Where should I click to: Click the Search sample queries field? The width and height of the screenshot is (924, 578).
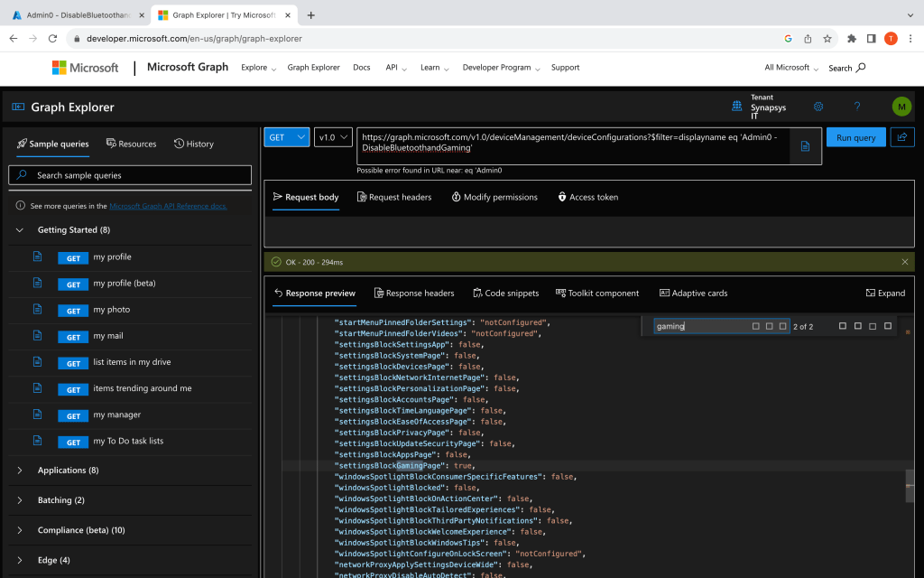(x=131, y=175)
